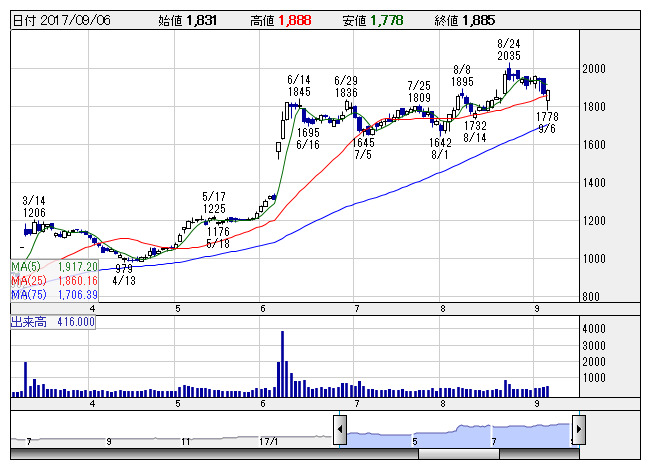The image size is (652, 469).
Task: Click the 1400 price axis label
Action: pos(594,183)
